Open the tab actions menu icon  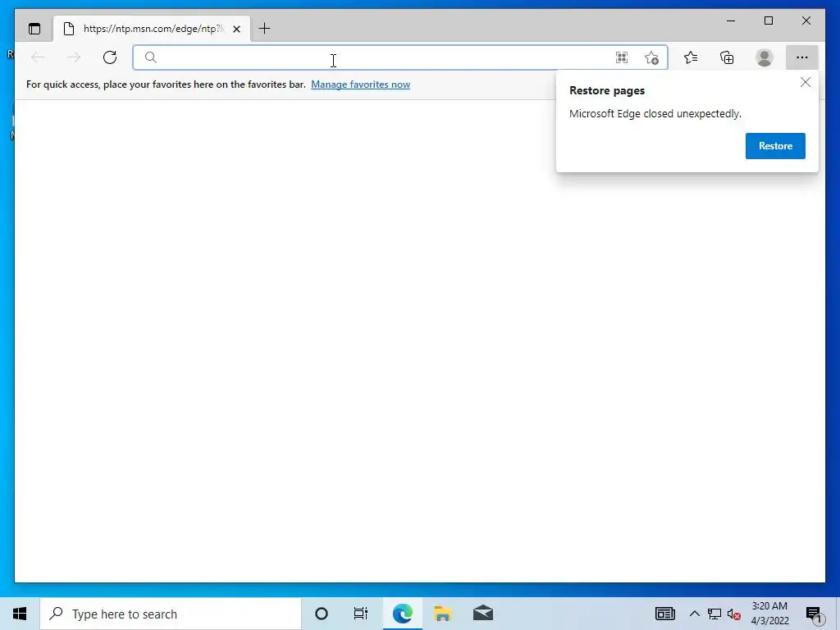pyautogui.click(x=34, y=29)
